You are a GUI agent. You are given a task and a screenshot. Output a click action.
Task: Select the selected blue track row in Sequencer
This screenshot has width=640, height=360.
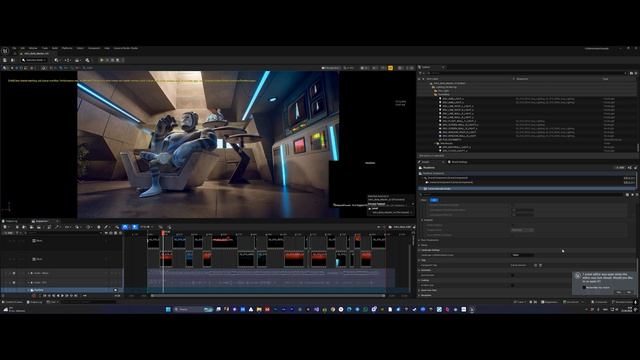pos(61,290)
